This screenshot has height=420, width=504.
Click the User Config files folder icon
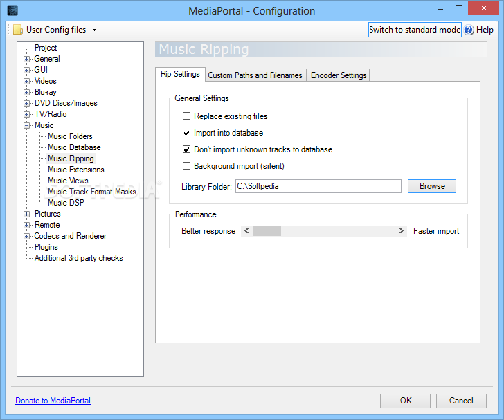pyautogui.click(x=18, y=30)
